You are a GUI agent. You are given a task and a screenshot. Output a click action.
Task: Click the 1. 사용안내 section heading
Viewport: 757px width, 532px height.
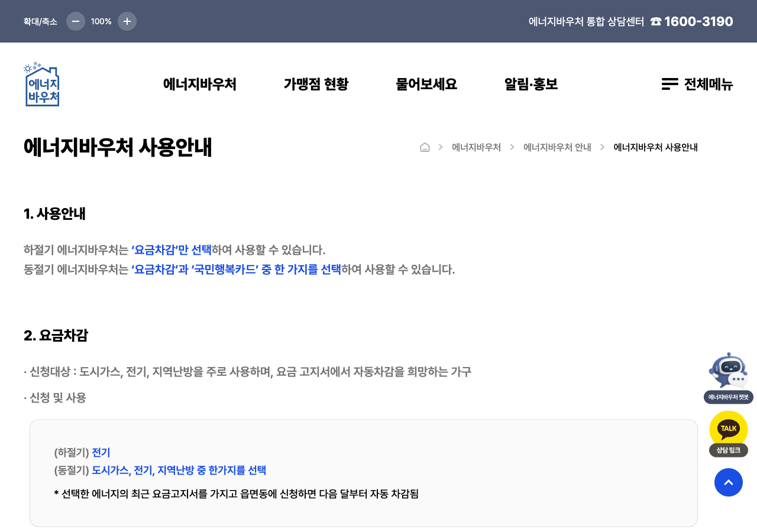54,213
